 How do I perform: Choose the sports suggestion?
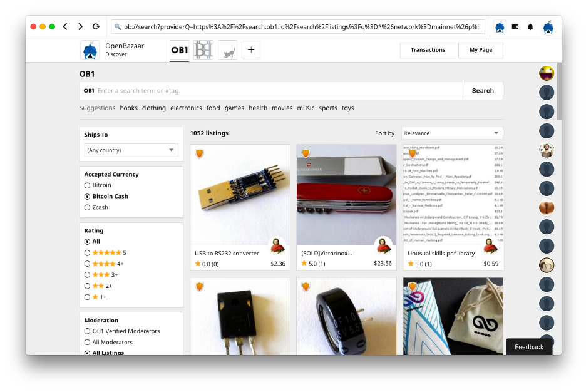[x=328, y=108]
